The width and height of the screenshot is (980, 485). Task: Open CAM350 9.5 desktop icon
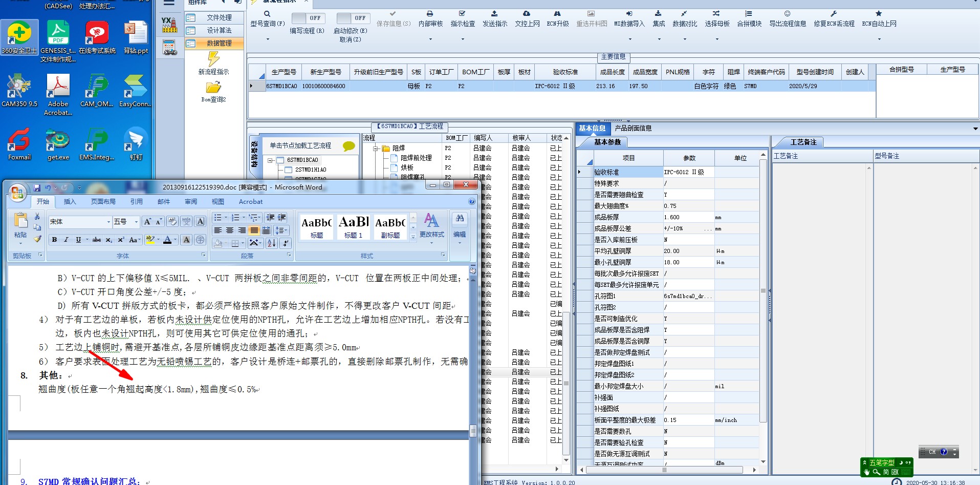coord(19,91)
